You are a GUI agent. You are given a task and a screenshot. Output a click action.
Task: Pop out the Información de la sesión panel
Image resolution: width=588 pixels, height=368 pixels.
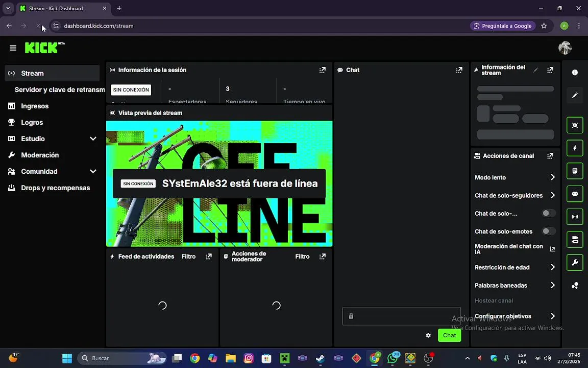323,70
